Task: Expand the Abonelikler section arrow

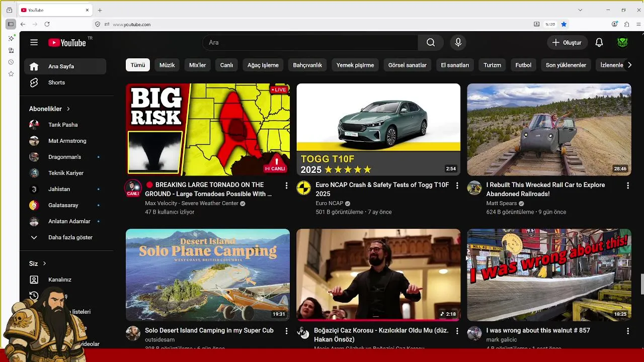Action: (68, 109)
